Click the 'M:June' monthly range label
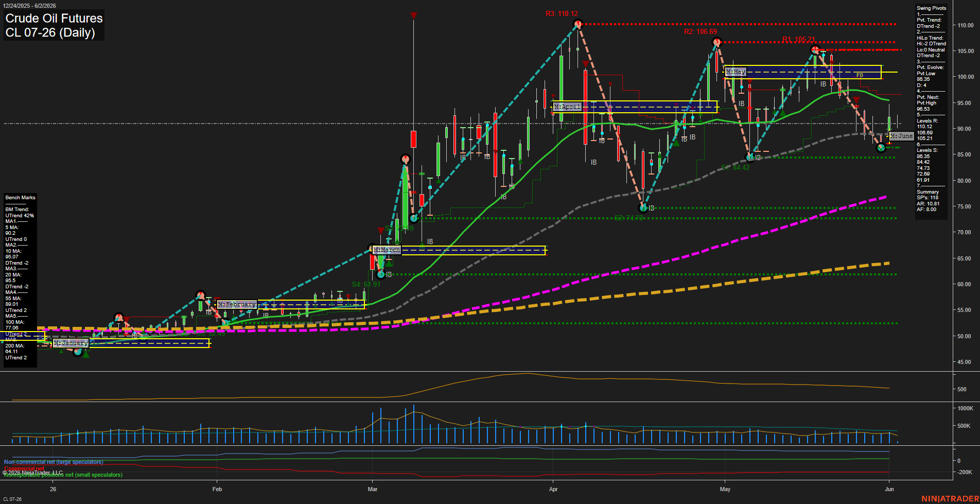Viewport: 980px width, 504px height. coord(902,136)
